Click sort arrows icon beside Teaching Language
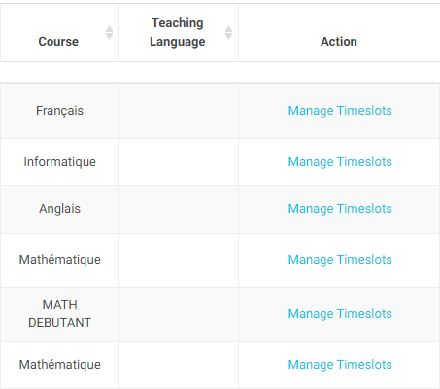 click(228, 33)
